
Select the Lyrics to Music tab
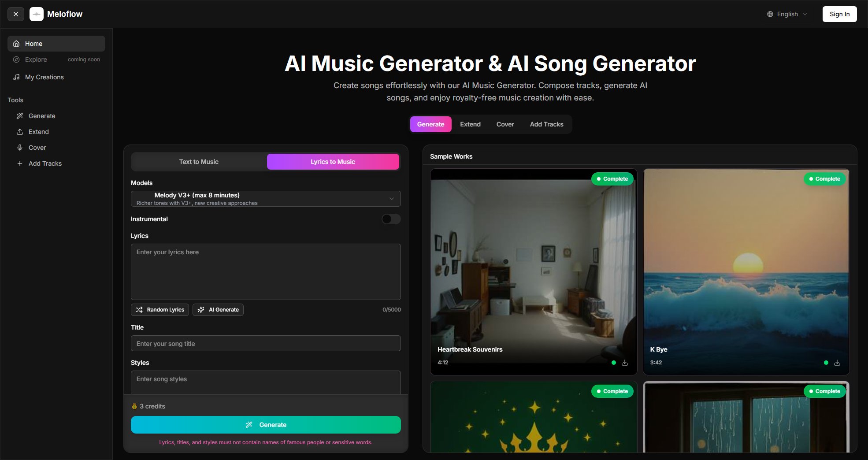[333, 162]
